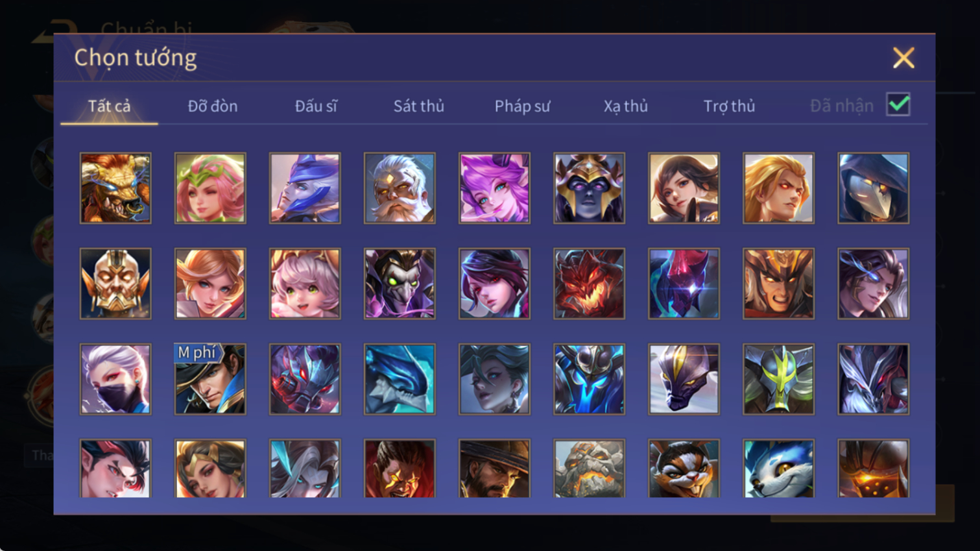Pick the cowboy hat bearded hero
Image resolution: width=980 pixels, height=551 pixels.
(494, 469)
